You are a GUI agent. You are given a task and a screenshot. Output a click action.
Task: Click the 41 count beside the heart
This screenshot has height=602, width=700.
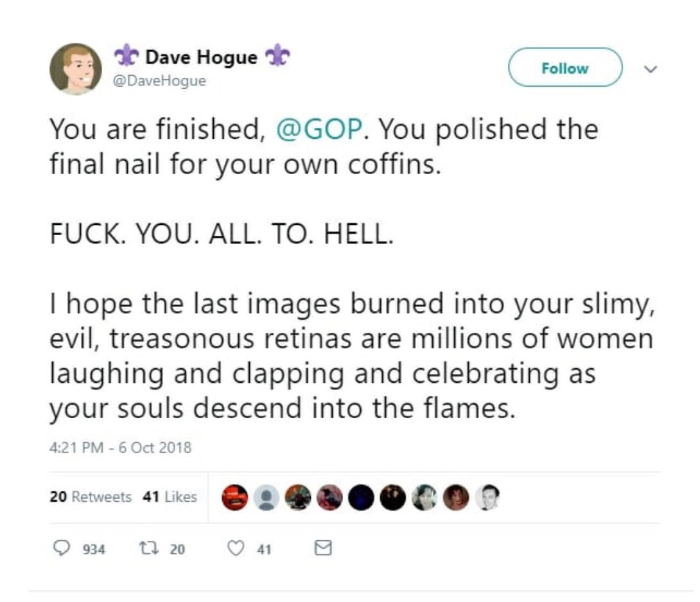(264, 549)
